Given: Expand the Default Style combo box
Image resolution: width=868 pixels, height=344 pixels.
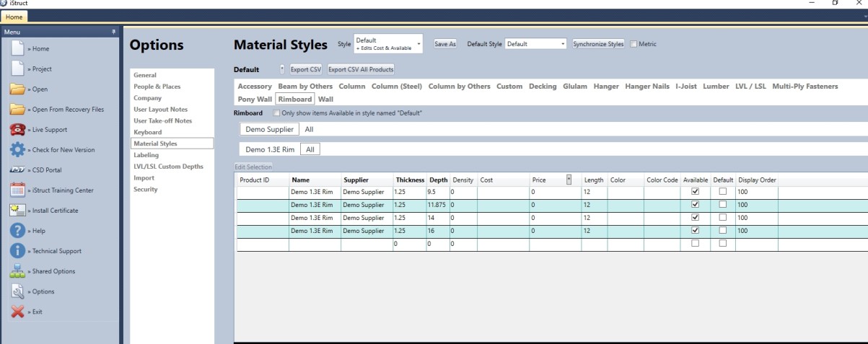Looking at the screenshot, I should pos(563,44).
